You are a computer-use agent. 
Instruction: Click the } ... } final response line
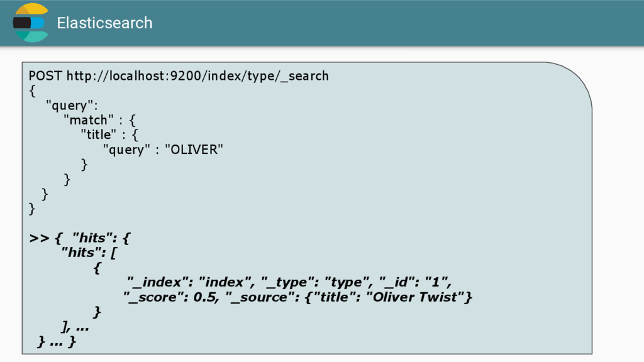coord(56,341)
